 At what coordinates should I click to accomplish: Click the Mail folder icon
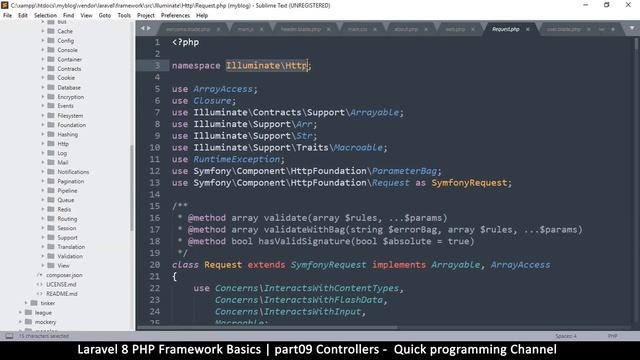(x=51, y=162)
